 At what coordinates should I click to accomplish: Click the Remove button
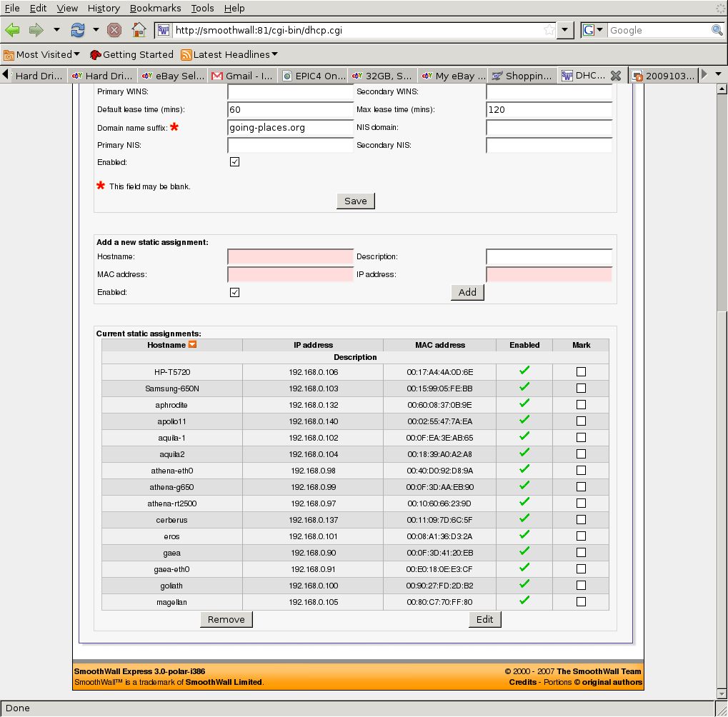[x=226, y=619]
